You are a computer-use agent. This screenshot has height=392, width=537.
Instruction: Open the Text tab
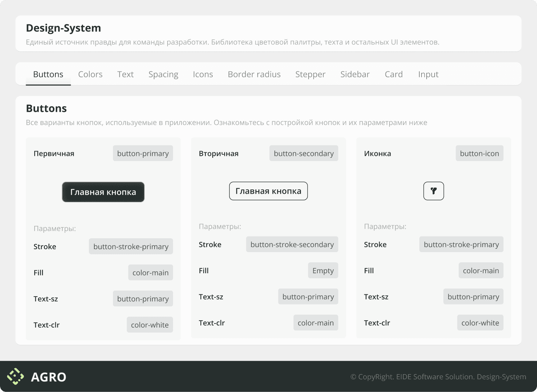(x=125, y=74)
